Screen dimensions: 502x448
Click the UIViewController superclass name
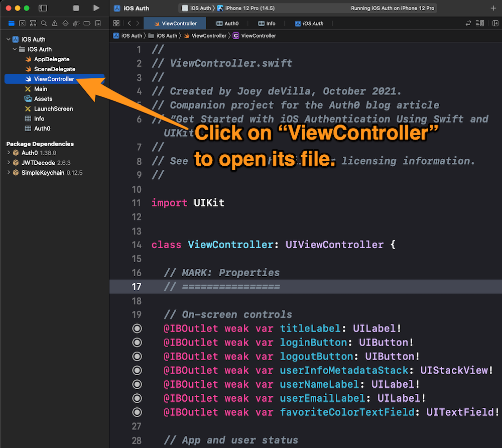click(x=334, y=245)
